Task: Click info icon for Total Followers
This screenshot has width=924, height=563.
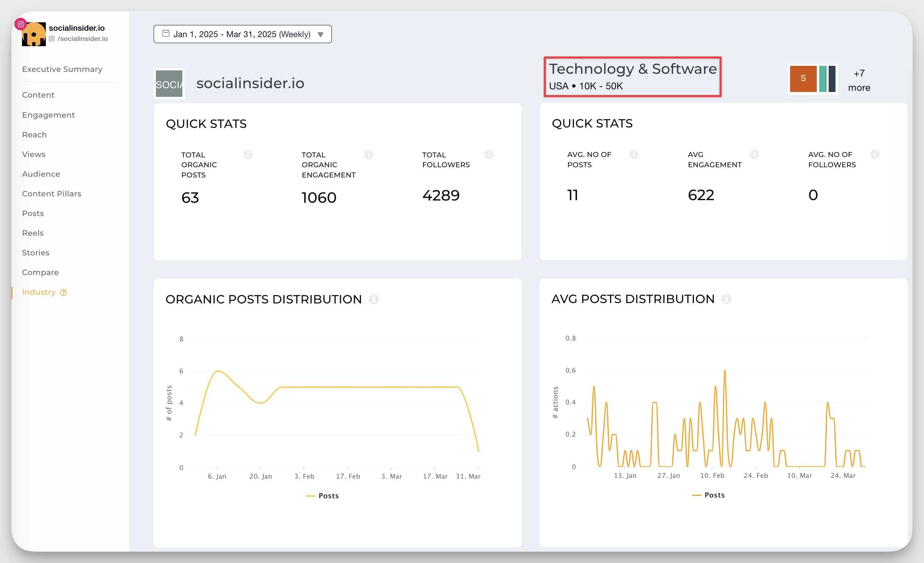Action: pos(489,154)
